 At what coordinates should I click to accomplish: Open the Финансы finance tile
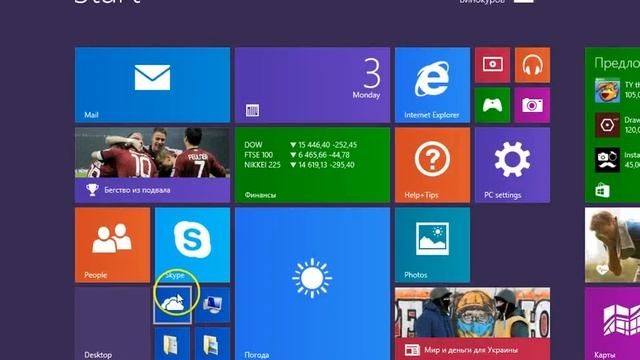coord(312,165)
